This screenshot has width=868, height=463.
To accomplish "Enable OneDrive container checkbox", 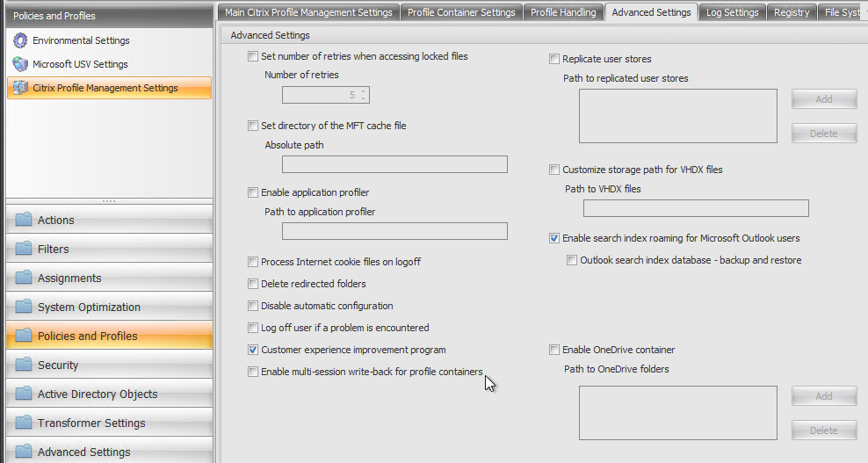I will (554, 350).
